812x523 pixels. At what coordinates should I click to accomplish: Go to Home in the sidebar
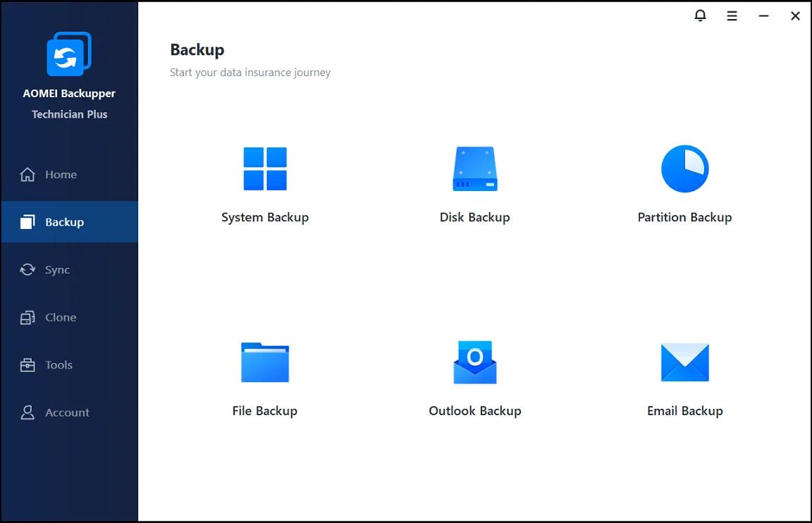click(61, 175)
